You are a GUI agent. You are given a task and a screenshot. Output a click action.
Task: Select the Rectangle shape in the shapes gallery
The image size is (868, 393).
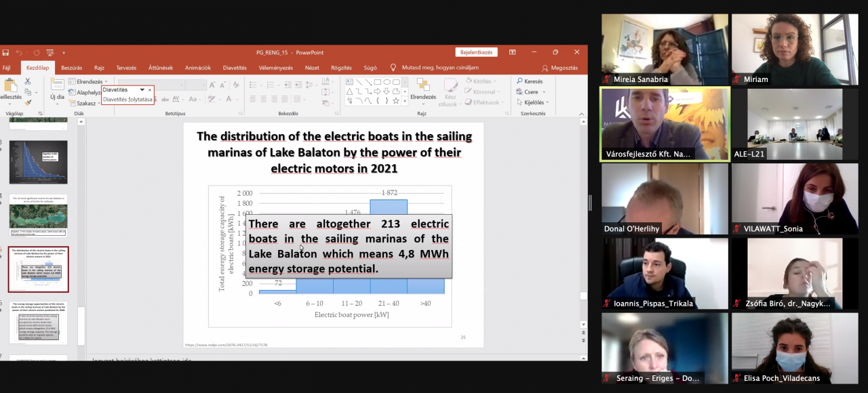coord(377,82)
